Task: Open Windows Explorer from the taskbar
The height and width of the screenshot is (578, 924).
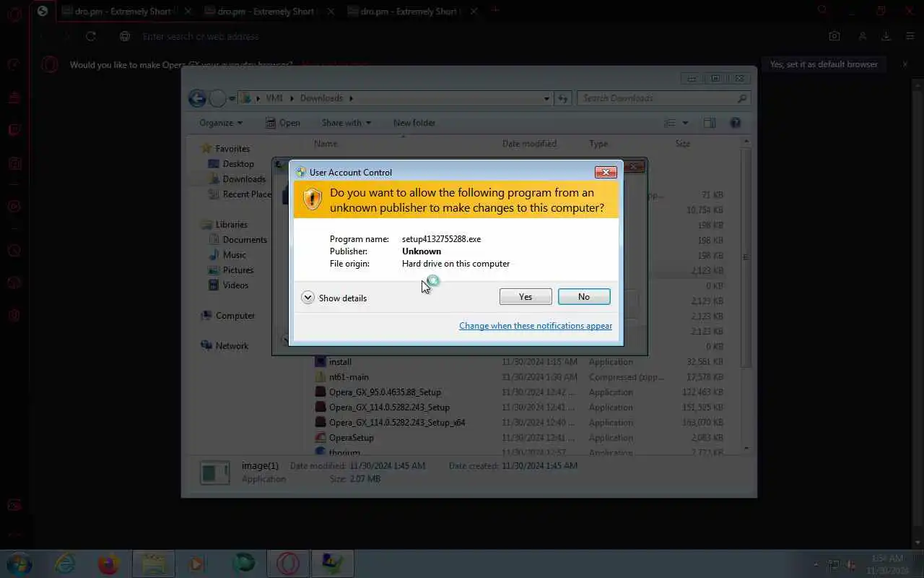Action: (153, 564)
